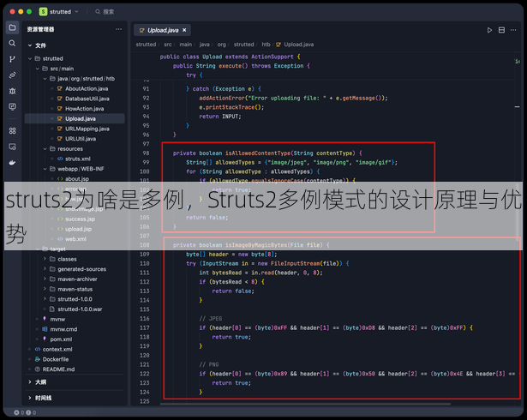Screen dimensions: 527x420
Task: Click the warning count in status bar
Action: pyautogui.click(x=31, y=412)
